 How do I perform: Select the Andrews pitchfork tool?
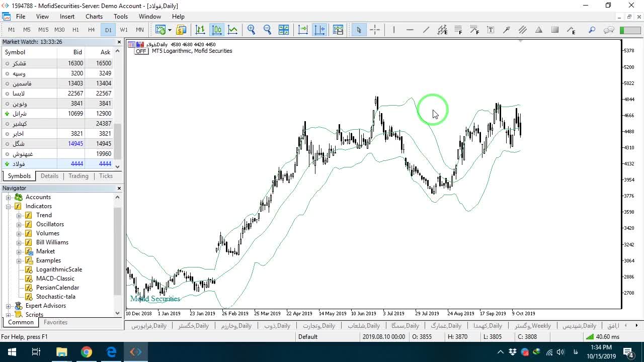[523, 30]
